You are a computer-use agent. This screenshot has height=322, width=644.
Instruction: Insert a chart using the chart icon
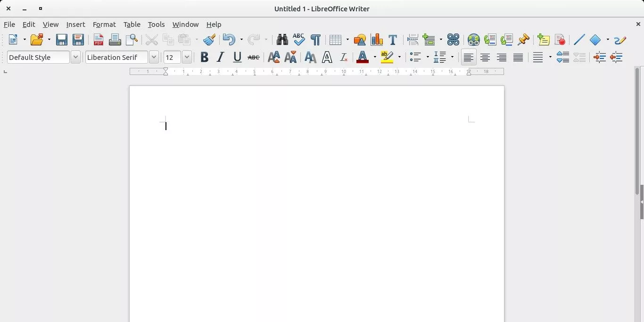pos(376,40)
